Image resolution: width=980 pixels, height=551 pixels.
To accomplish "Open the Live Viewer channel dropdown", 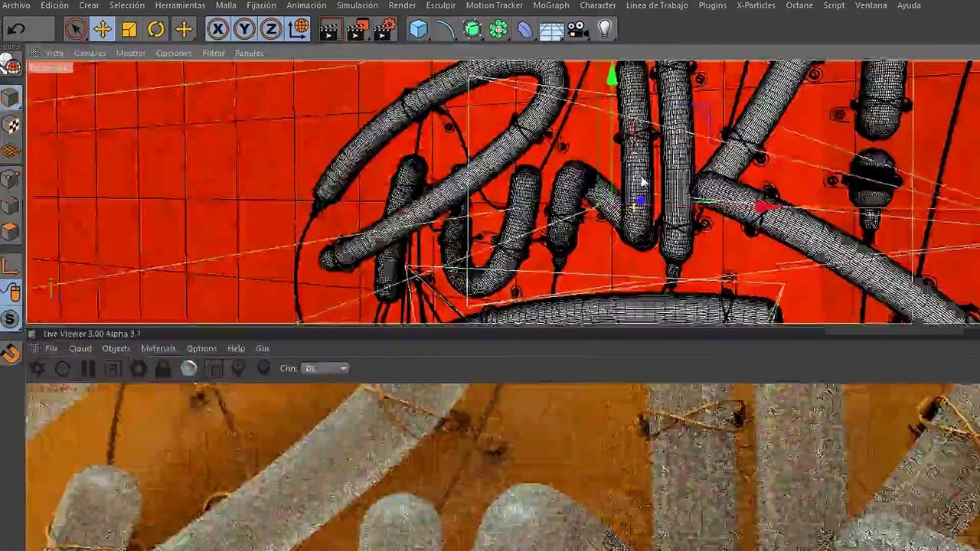I will [325, 369].
